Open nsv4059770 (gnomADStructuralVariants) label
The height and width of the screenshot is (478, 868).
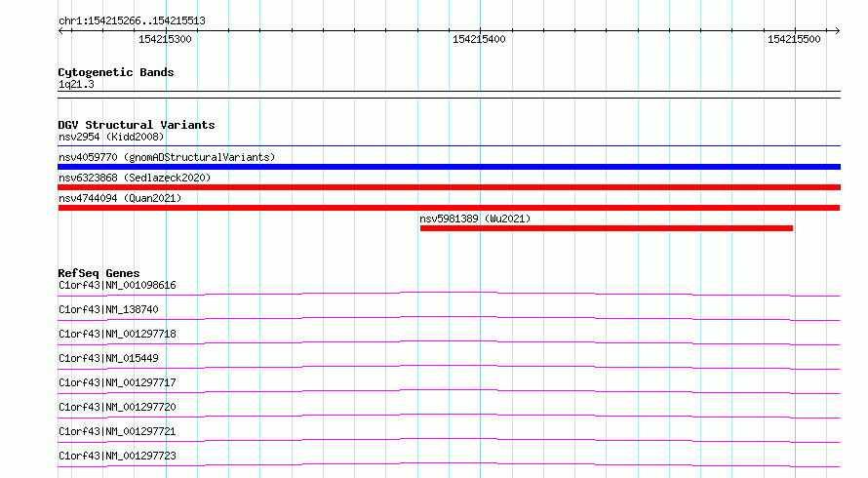[167, 157]
